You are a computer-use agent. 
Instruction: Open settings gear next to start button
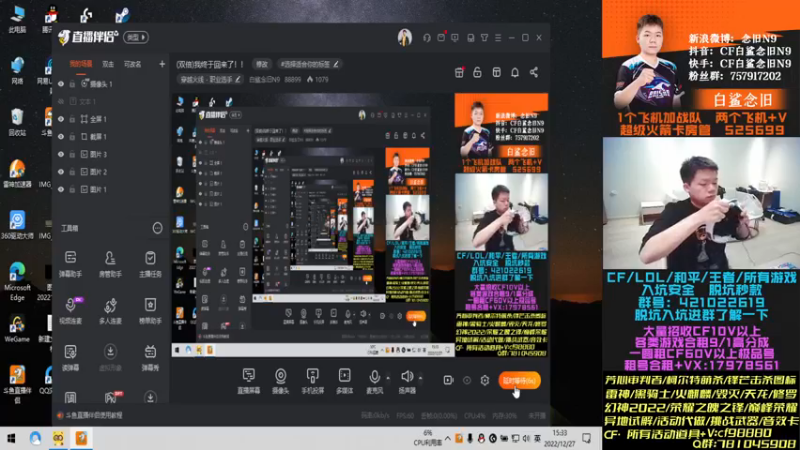coord(485,380)
